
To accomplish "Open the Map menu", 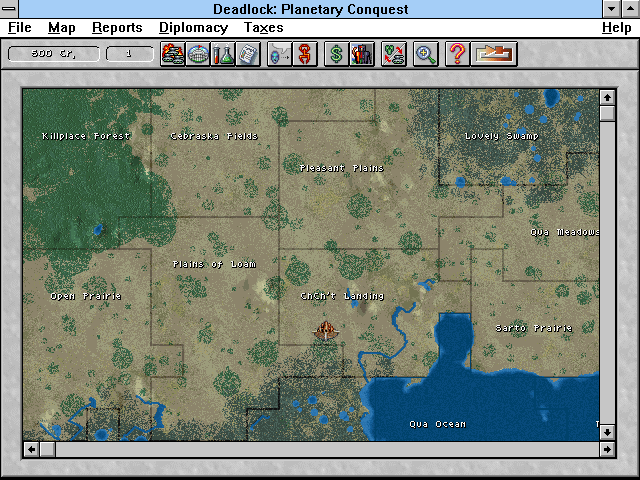I will coord(62,28).
